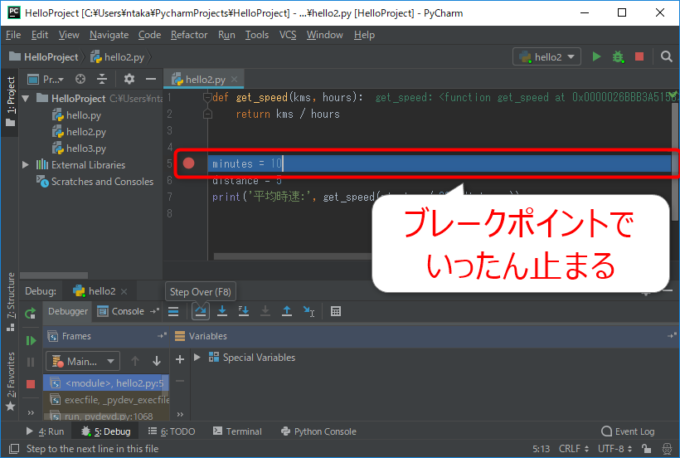Fold get_speed function definition

coord(207,97)
